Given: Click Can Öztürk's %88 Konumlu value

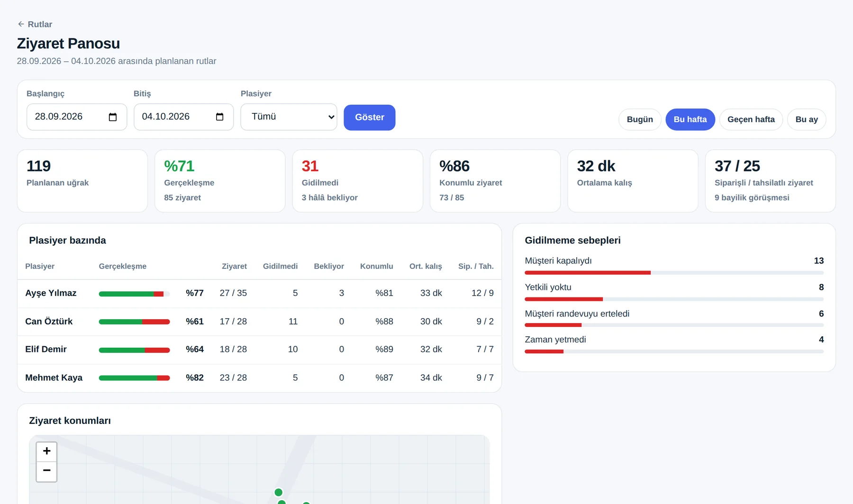Looking at the screenshot, I should [384, 322].
